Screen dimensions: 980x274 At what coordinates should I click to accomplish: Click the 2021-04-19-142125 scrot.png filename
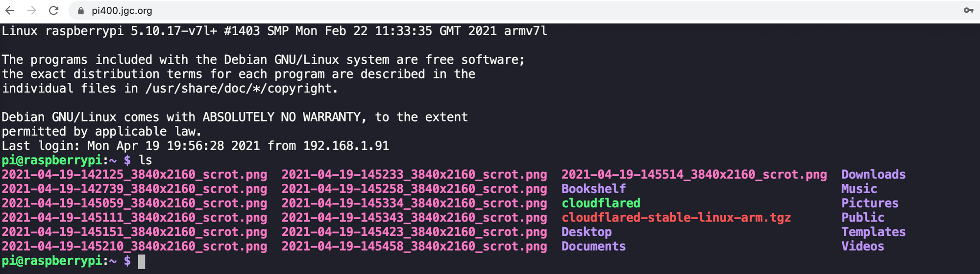[134, 174]
